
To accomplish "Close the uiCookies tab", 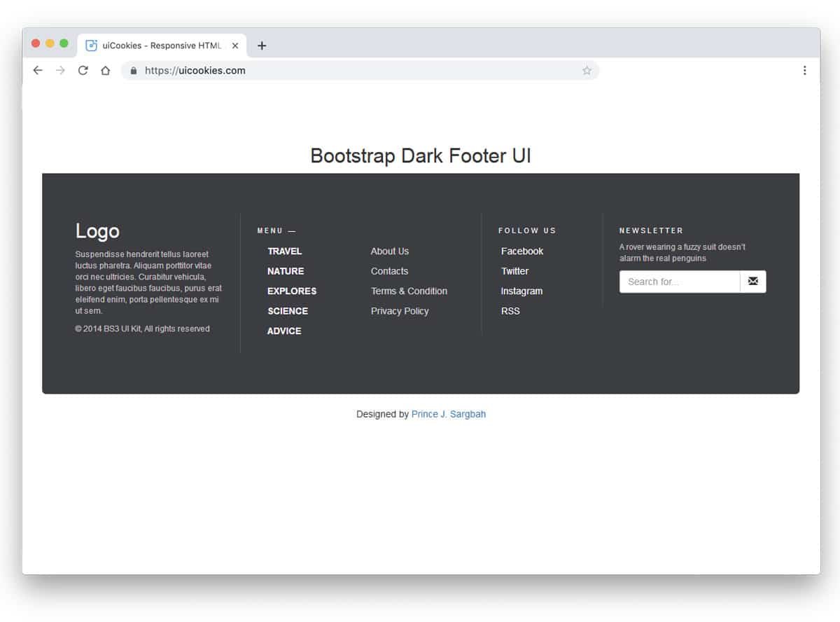I will (235, 46).
